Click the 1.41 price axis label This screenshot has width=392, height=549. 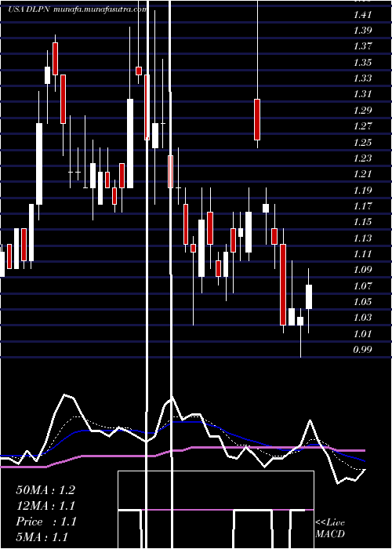pyautogui.click(x=362, y=15)
